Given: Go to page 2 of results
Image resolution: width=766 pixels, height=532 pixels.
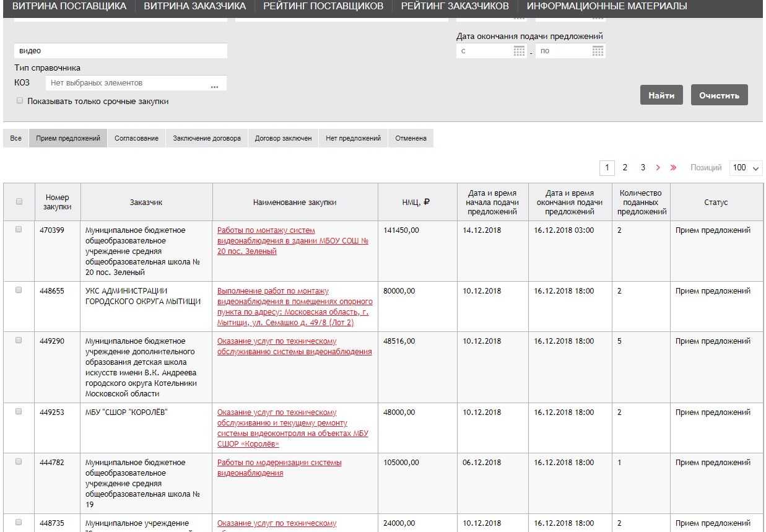Looking at the screenshot, I should (625, 168).
